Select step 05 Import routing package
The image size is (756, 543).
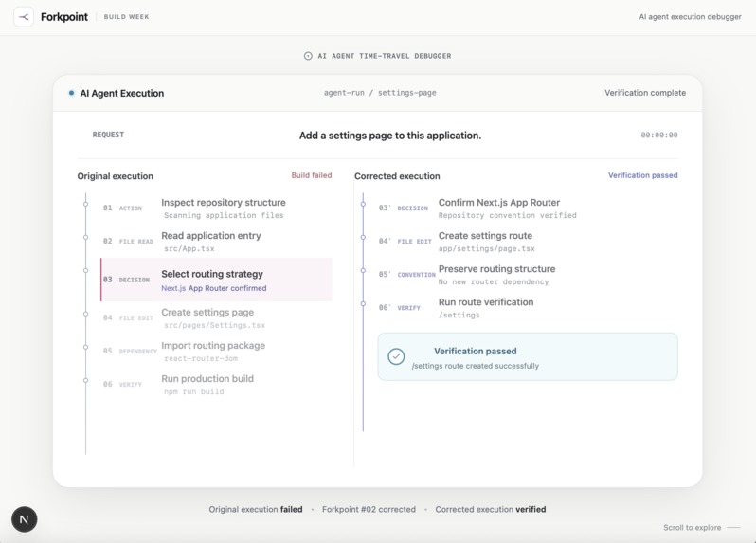coord(216,352)
